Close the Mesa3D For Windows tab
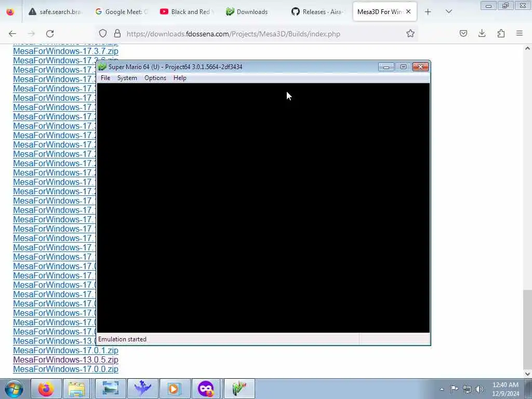 pos(408,11)
